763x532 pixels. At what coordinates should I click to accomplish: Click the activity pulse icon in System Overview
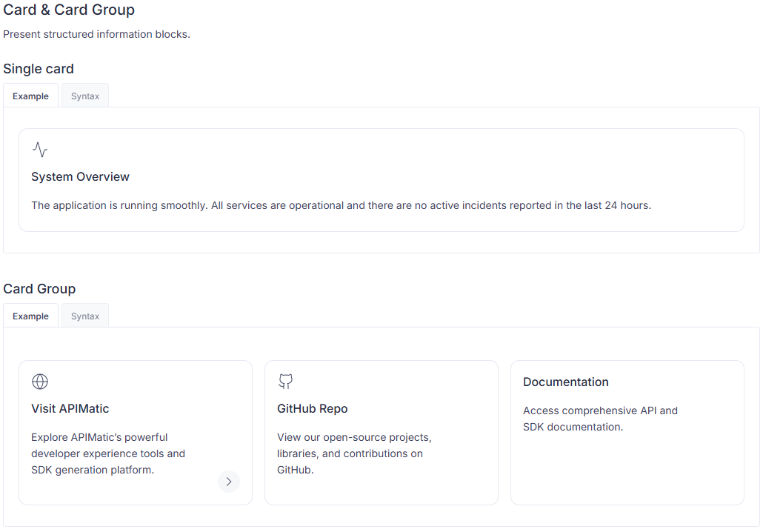pos(40,150)
